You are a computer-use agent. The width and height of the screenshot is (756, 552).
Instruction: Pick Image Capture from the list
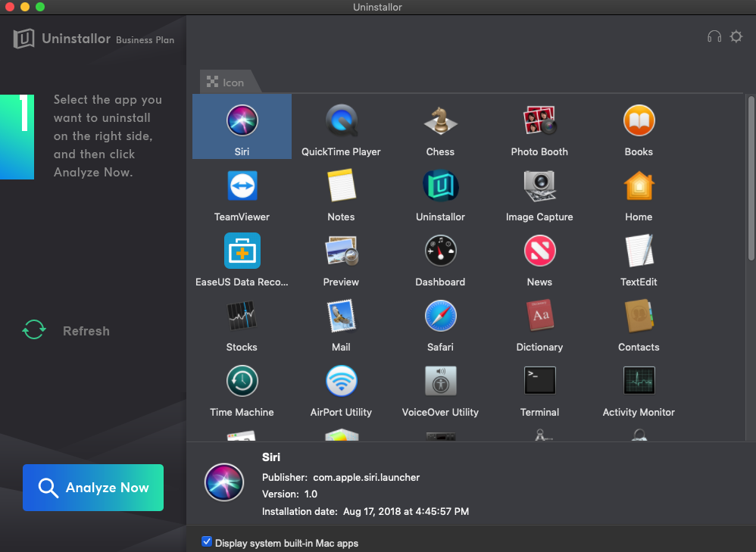click(539, 186)
